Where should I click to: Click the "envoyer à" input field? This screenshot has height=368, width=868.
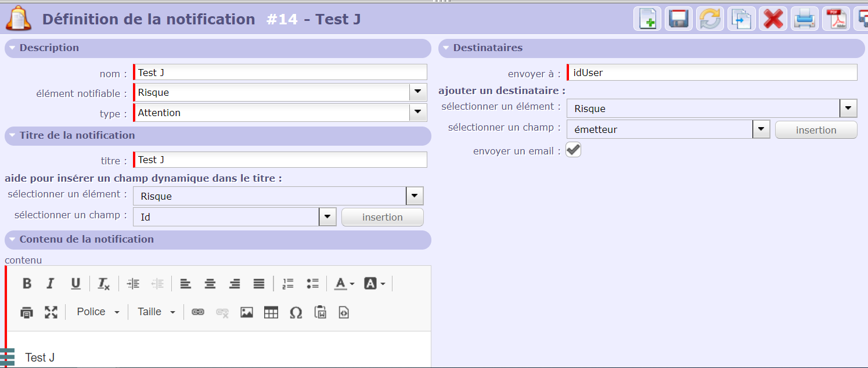(712, 73)
